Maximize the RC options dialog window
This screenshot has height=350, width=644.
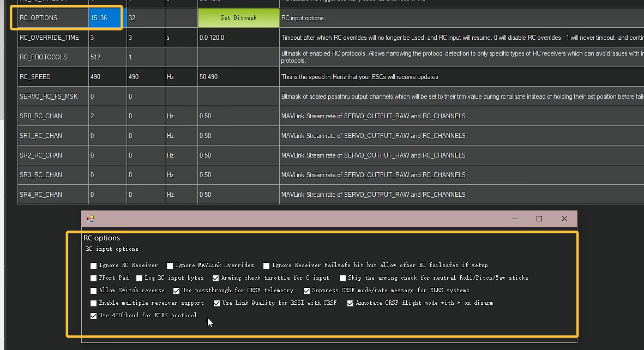coord(539,219)
